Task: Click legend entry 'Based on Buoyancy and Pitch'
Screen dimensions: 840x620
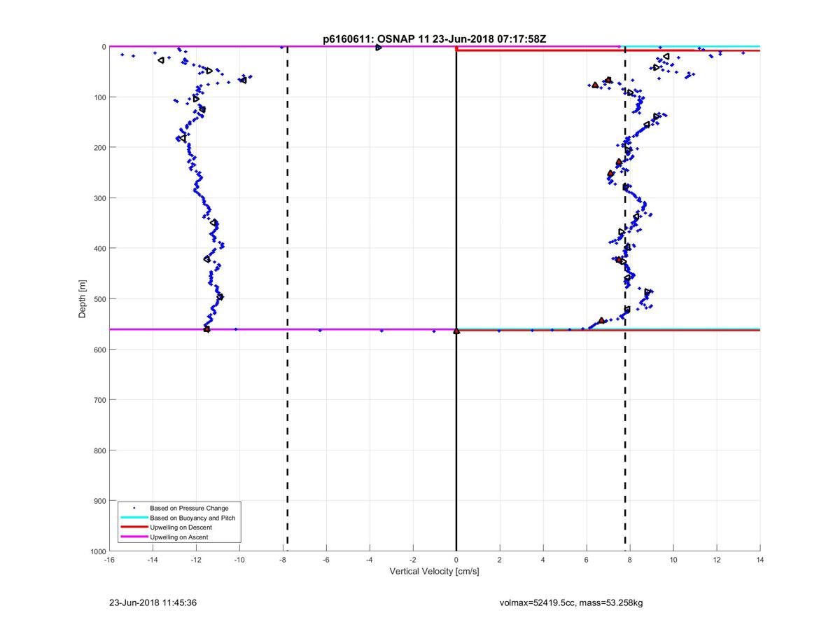Action: click(192, 518)
